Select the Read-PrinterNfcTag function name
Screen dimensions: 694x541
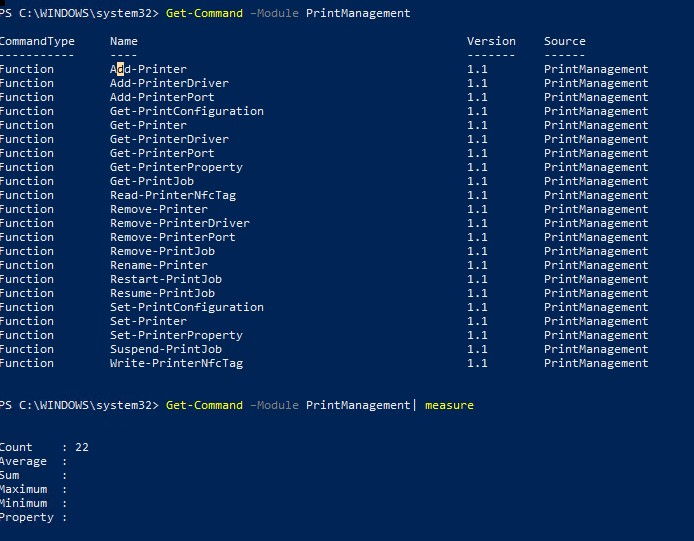coord(172,195)
